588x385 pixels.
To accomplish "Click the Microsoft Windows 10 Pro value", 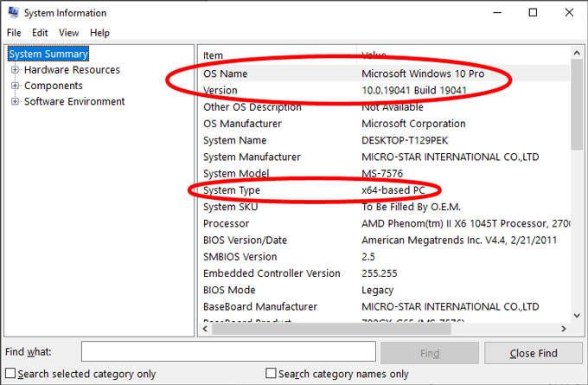I will 423,74.
